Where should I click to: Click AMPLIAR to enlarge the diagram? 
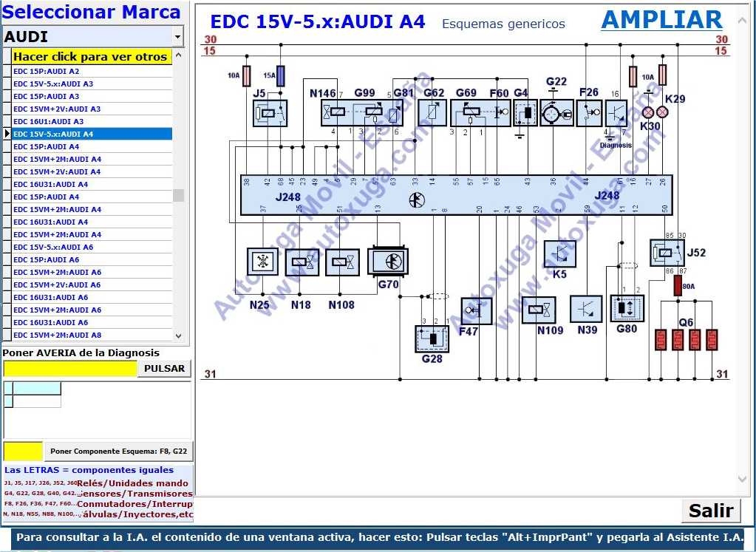661,20
